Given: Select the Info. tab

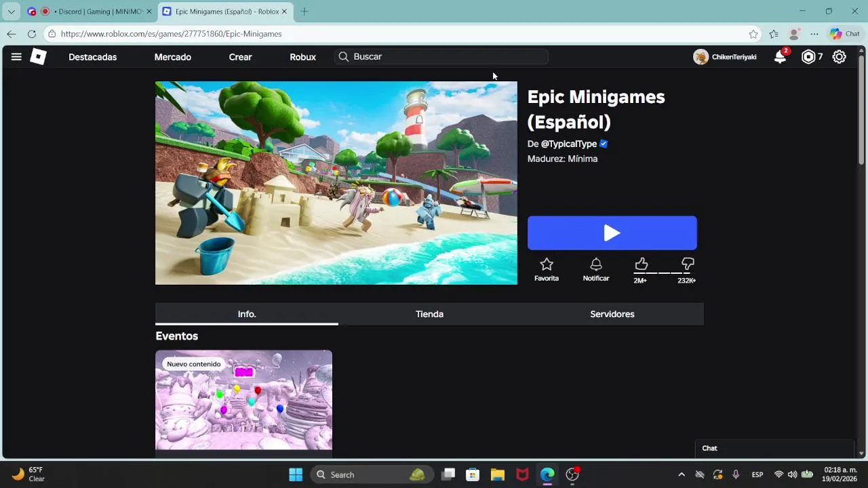Looking at the screenshot, I should pyautogui.click(x=247, y=314).
